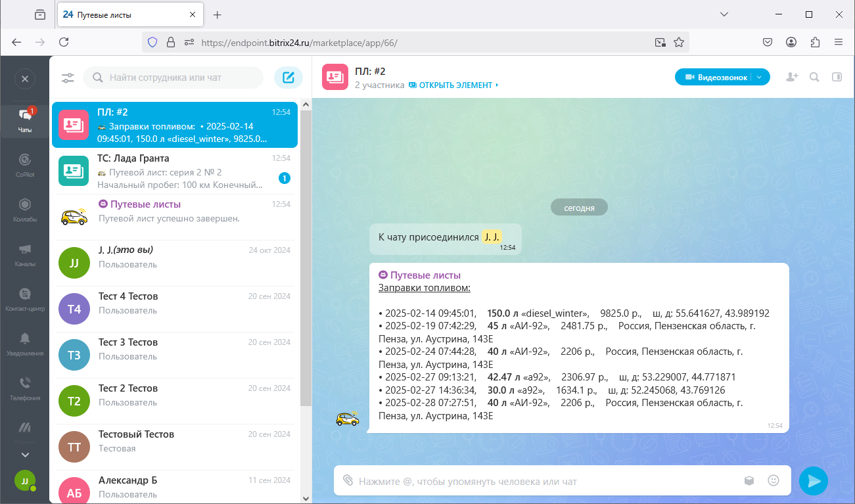
Task: Select the ПЛ: #2 chat
Action: pos(175,125)
